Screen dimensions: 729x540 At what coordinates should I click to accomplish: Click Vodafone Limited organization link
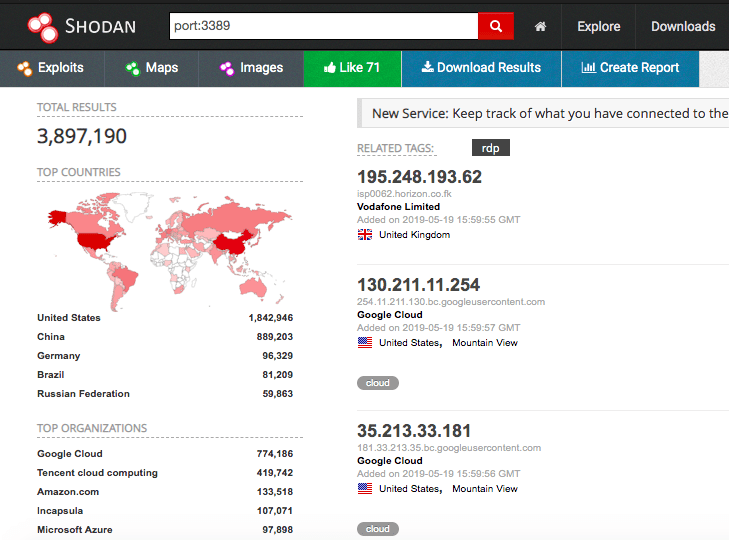(398, 207)
